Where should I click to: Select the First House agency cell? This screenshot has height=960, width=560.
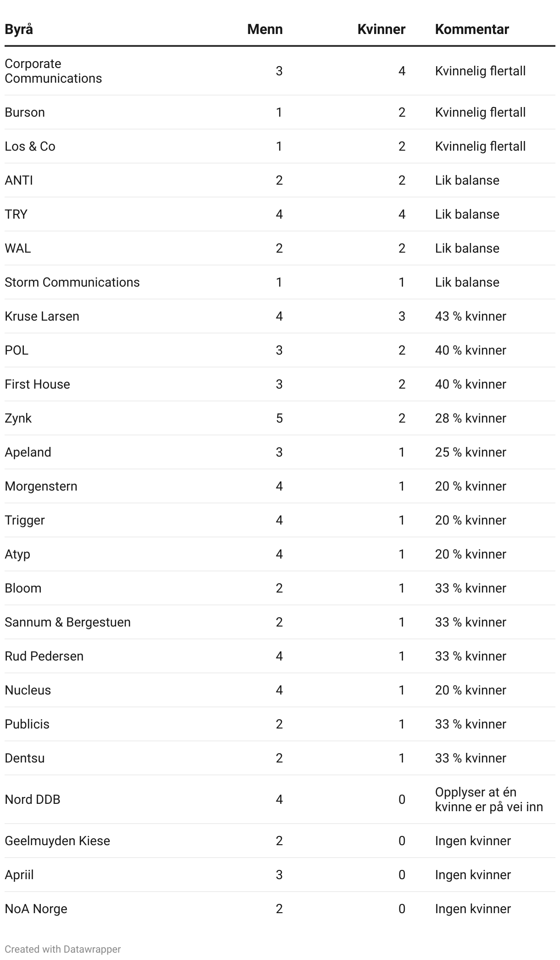[37, 384]
